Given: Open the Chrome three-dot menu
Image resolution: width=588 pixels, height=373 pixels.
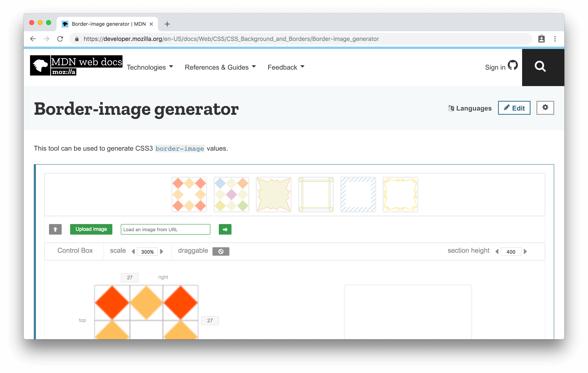Looking at the screenshot, I should 555,39.
